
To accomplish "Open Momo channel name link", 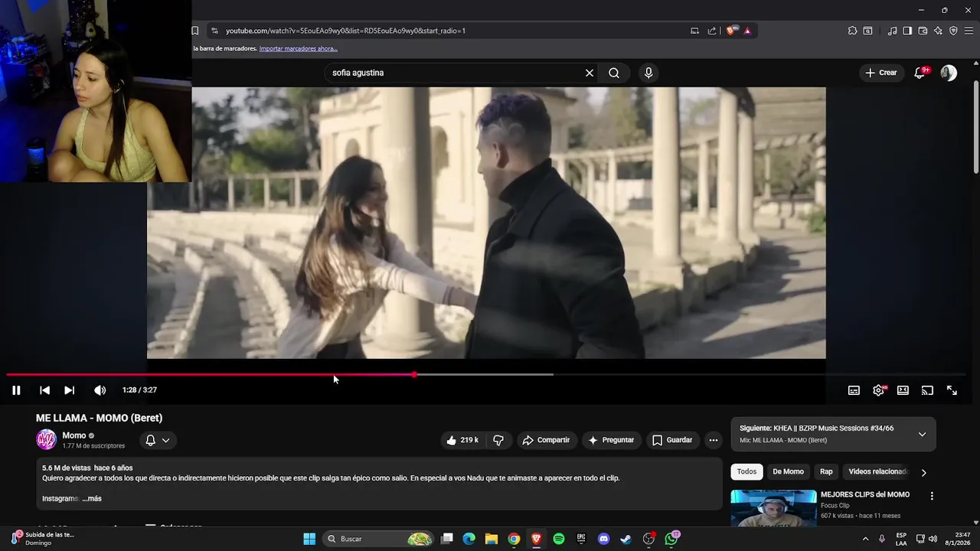I will [x=74, y=435].
